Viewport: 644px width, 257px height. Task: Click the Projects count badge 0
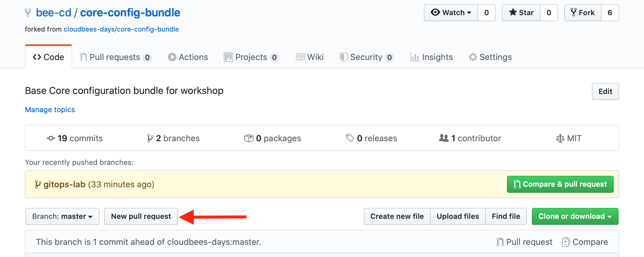(274, 57)
